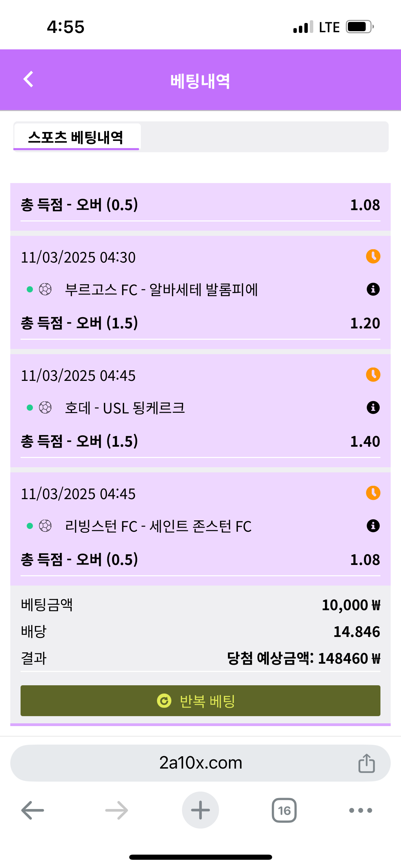Open the 리빙스턴 FC - 세인트 존스턴 FC match

tap(158, 527)
